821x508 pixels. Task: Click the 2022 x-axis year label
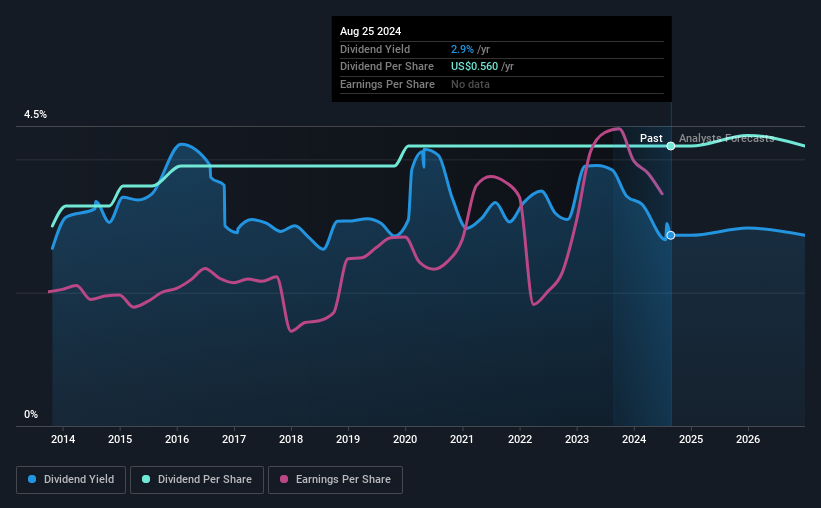tap(520, 439)
